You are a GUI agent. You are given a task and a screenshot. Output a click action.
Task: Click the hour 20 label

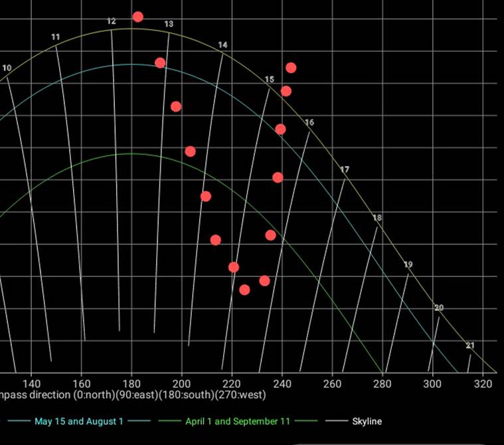tap(439, 308)
